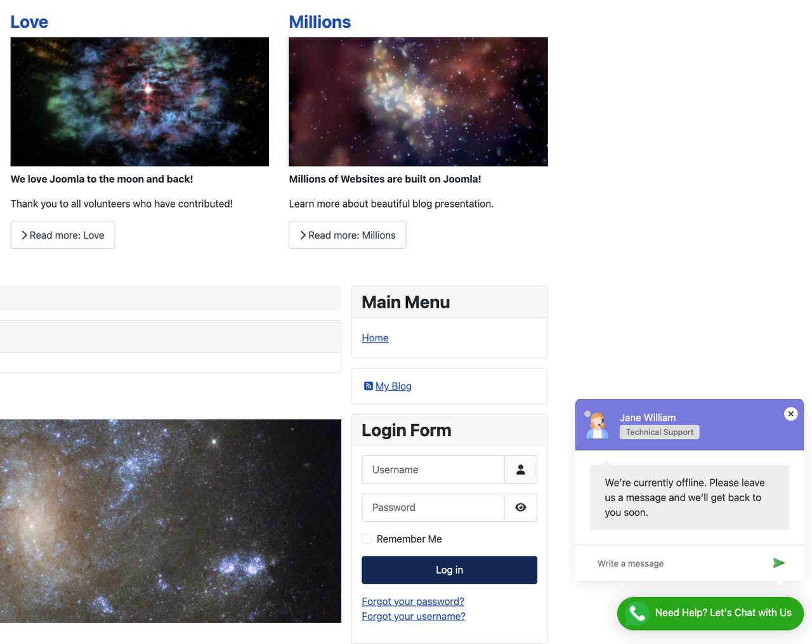
Task: Open the Love article title heading
Action: (29, 22)
